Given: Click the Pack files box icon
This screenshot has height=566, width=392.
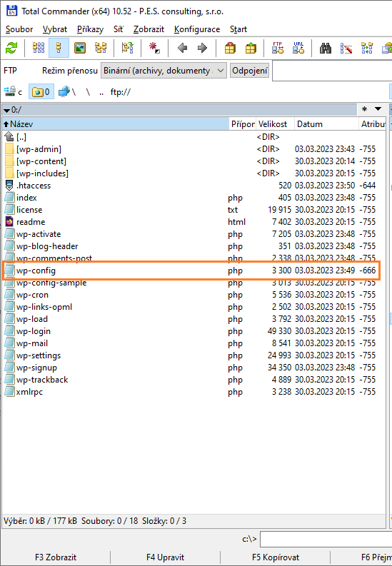Looking at the screenshot, I should point(230,48).
